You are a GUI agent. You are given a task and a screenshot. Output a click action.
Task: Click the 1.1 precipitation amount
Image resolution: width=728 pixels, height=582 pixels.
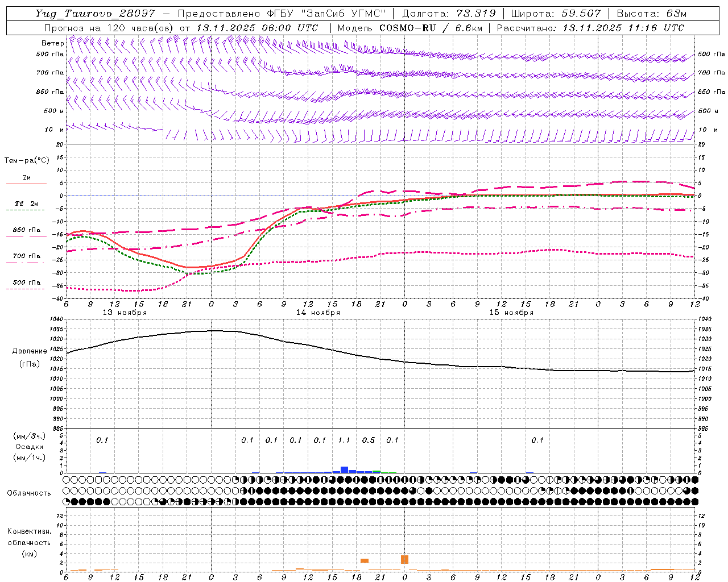[344, 440]
